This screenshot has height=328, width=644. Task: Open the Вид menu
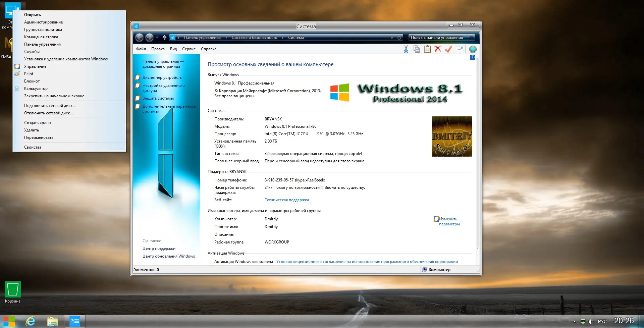173,49
